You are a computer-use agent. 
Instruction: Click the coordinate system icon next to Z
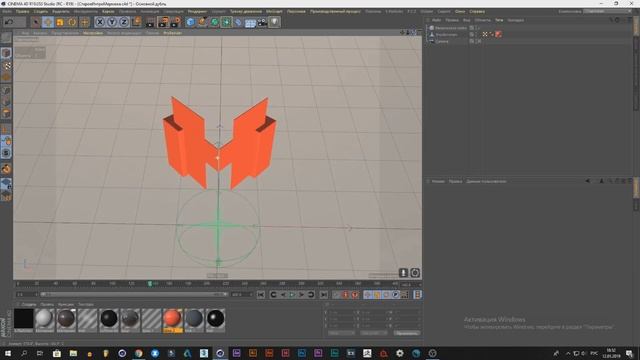[136, 21]
